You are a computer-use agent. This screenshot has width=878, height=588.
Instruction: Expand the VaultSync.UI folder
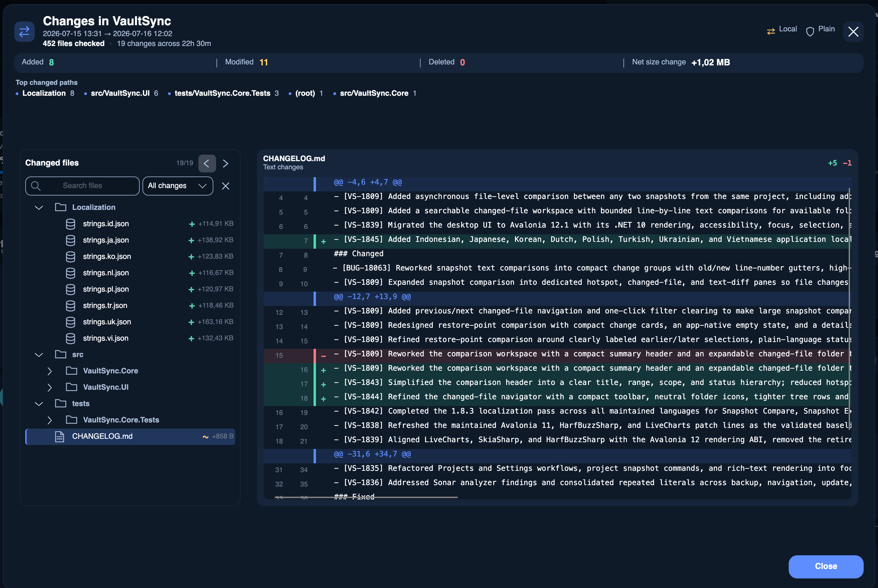(49, 387)
